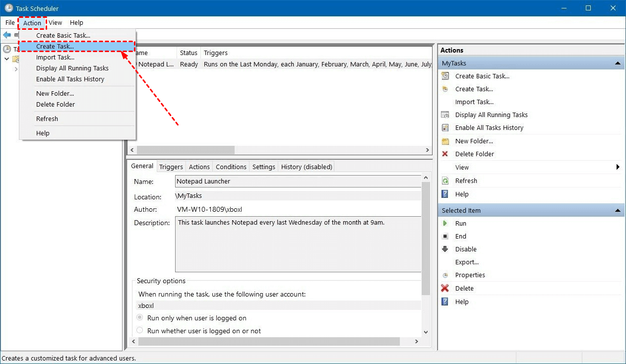Click the Refresh icon in Actions pane
The height and width of the screenshot is (364, 626).
tap(445, 181)
